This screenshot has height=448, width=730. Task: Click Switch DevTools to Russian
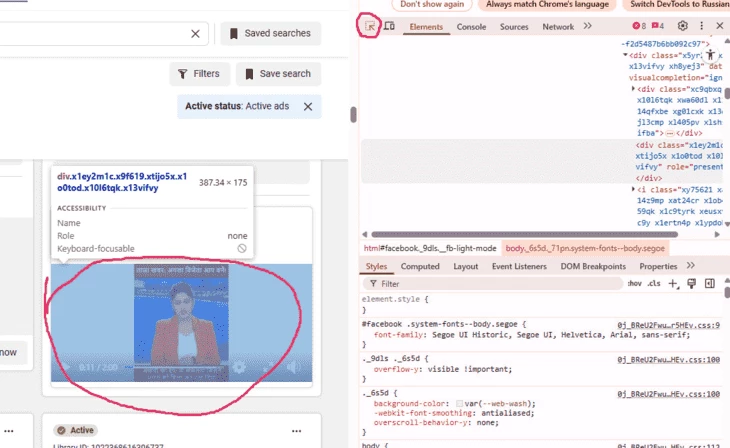click(676, 4)
